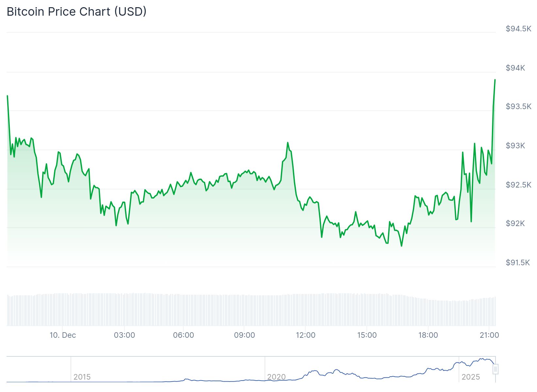The height and width of the screenshot is (392, 537).
Task: Click the 09:00 time axis label
Action: (x=244, y=335)
